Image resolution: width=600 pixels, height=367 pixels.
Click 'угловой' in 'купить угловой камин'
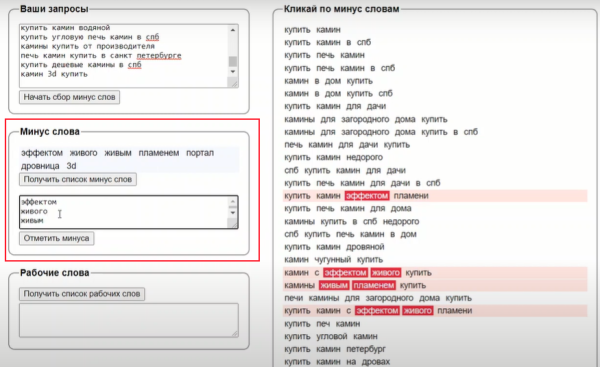332,336
